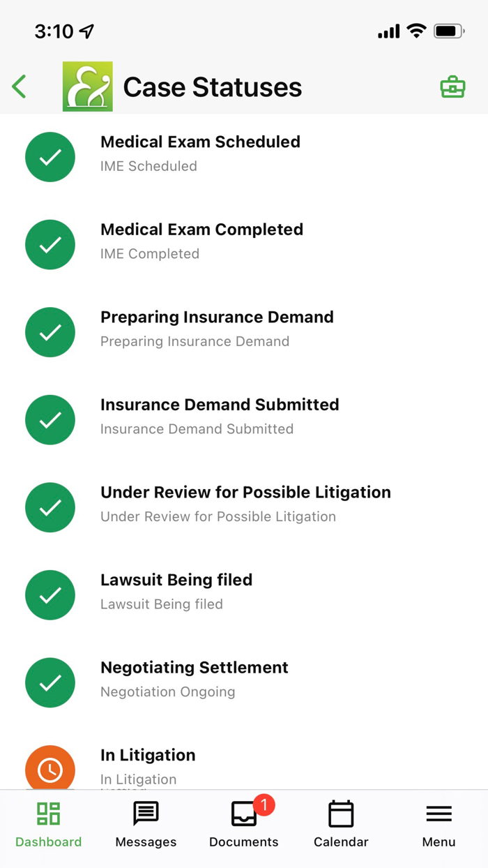This screenshot has width=488, height=868.
Task: Toggle the checkmark on Lawsuit Being filed
Action: [50, 594]
